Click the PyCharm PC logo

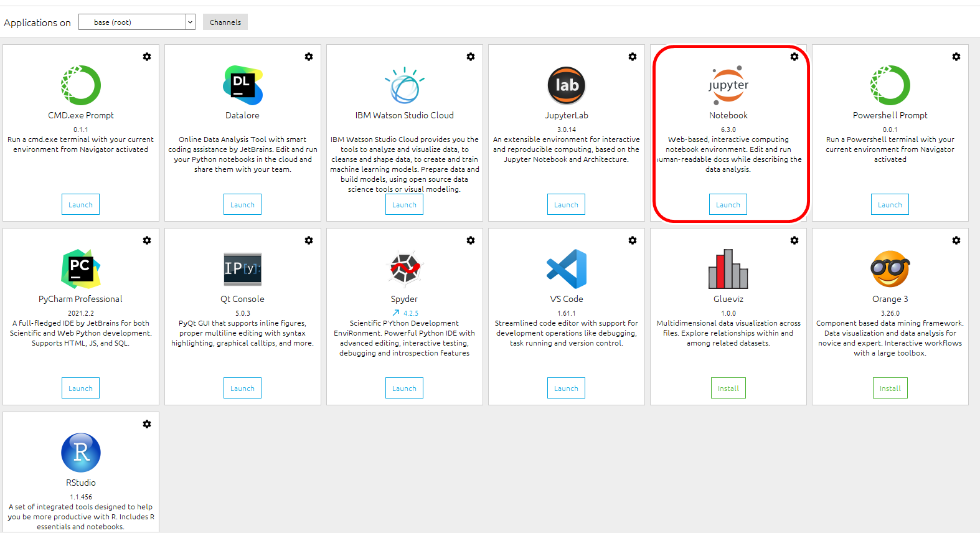(81, 269)
